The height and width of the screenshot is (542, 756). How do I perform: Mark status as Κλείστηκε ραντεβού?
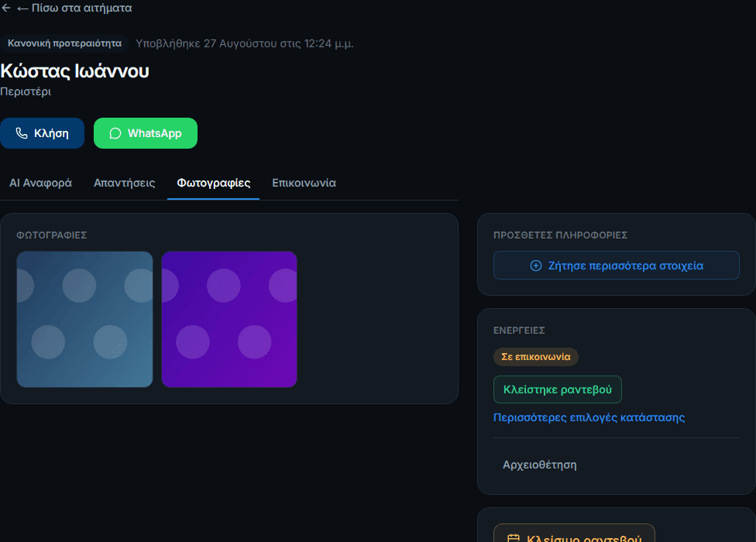pos(558,389)
